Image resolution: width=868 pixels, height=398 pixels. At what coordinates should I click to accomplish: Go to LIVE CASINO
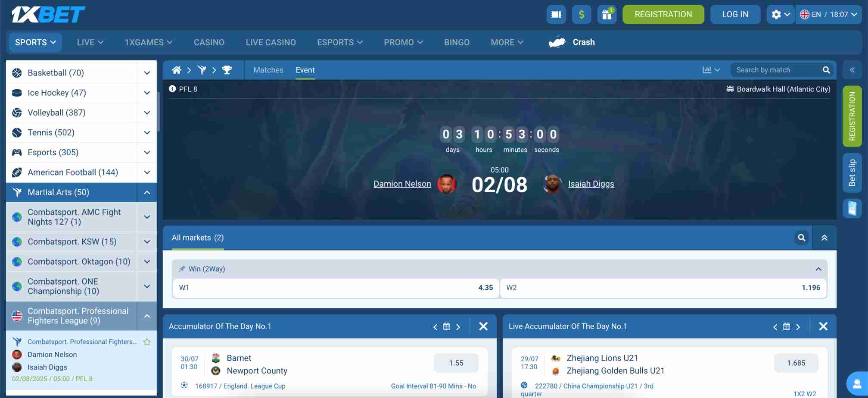coord(271,42)
